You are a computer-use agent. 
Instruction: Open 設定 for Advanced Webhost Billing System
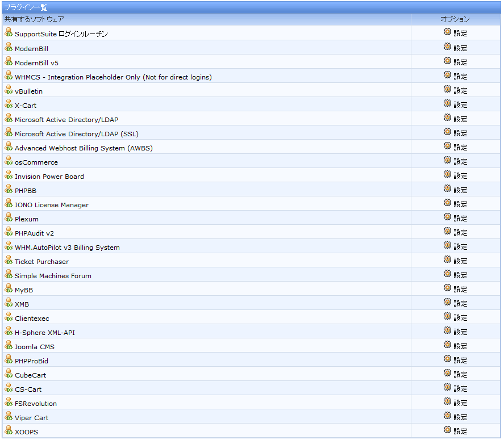(460, 147)
